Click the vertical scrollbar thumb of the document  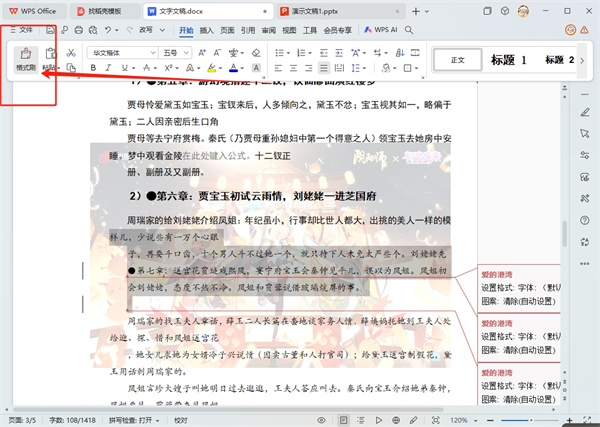click(x=565, y=234)
